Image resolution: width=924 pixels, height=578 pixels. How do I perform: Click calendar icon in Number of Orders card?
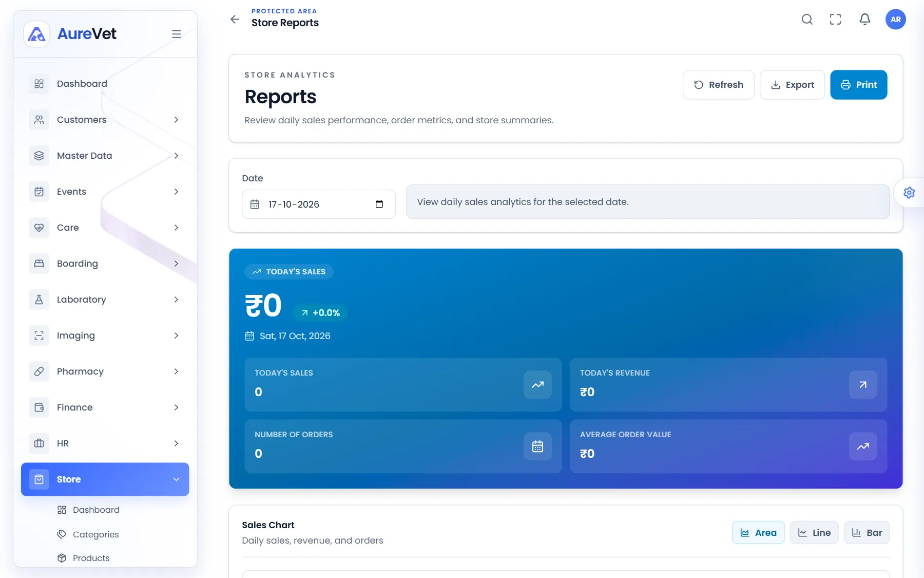coord(537,446)
